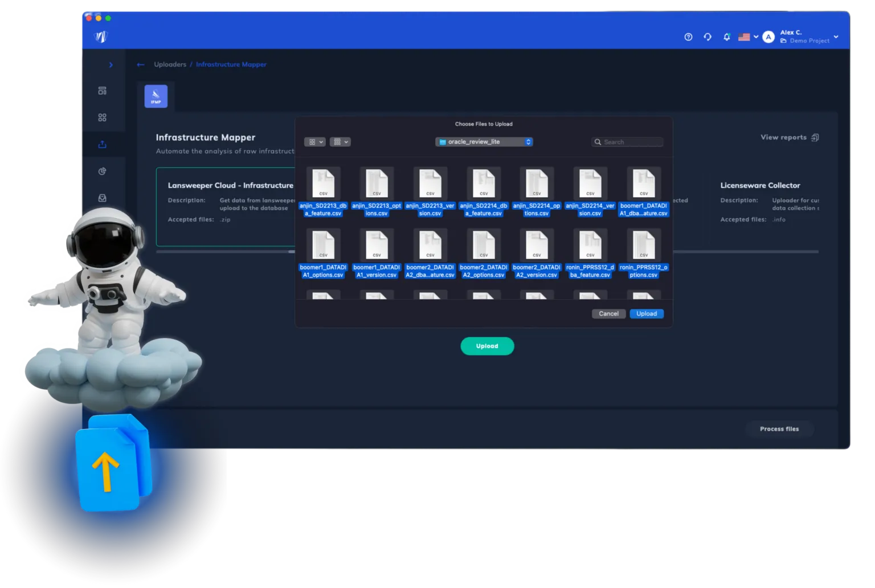Open the oracle_review_lite folder dropdown
Image resolution: width=875 pixels, height=588 pixels.
pos(484,142)
